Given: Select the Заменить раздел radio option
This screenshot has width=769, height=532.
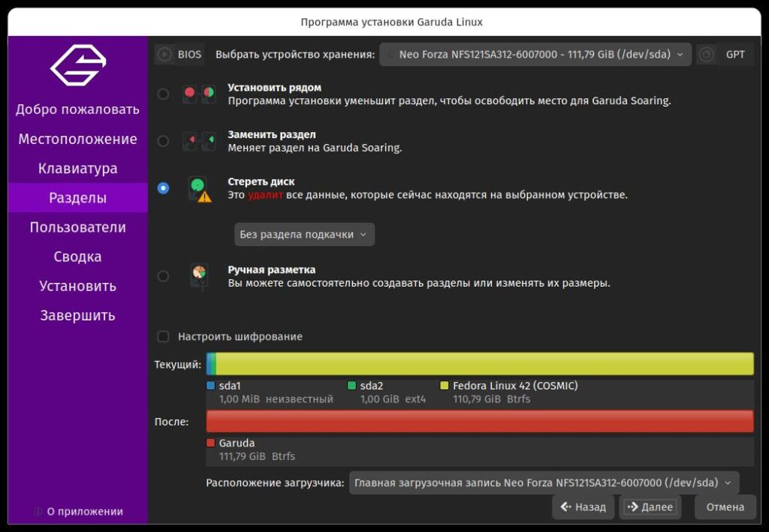Looking at the screenshot, I should (163, 141).
